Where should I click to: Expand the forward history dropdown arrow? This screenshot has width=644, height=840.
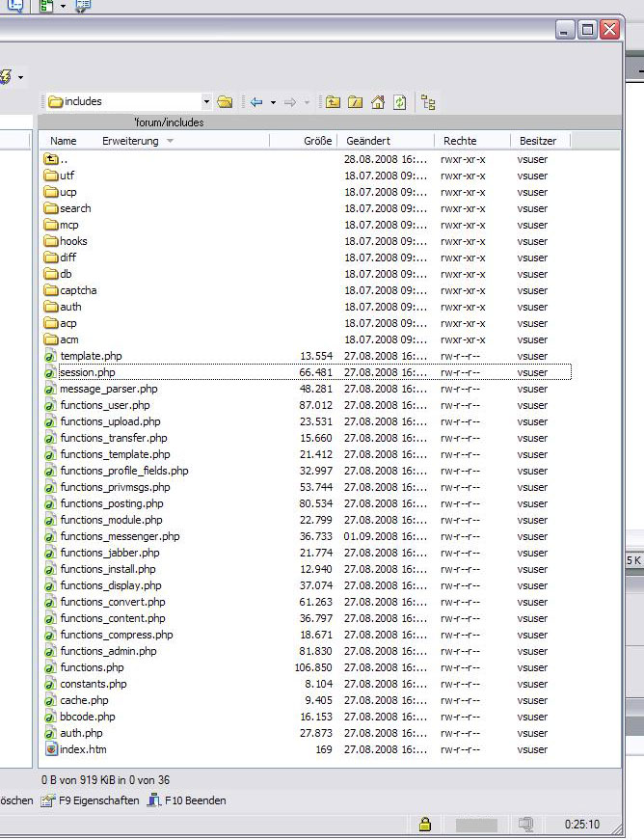coord(308,102)
